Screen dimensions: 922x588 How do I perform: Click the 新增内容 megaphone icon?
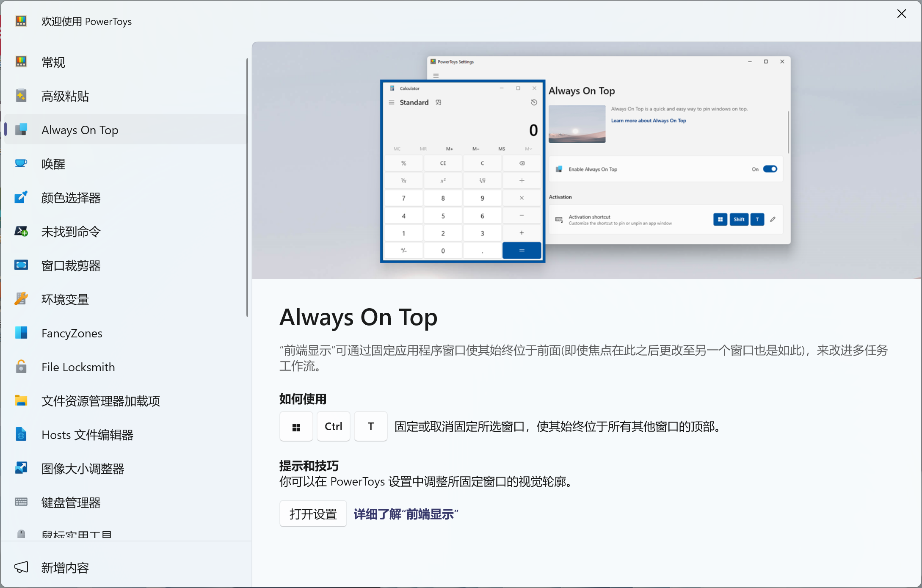[21, 567]
